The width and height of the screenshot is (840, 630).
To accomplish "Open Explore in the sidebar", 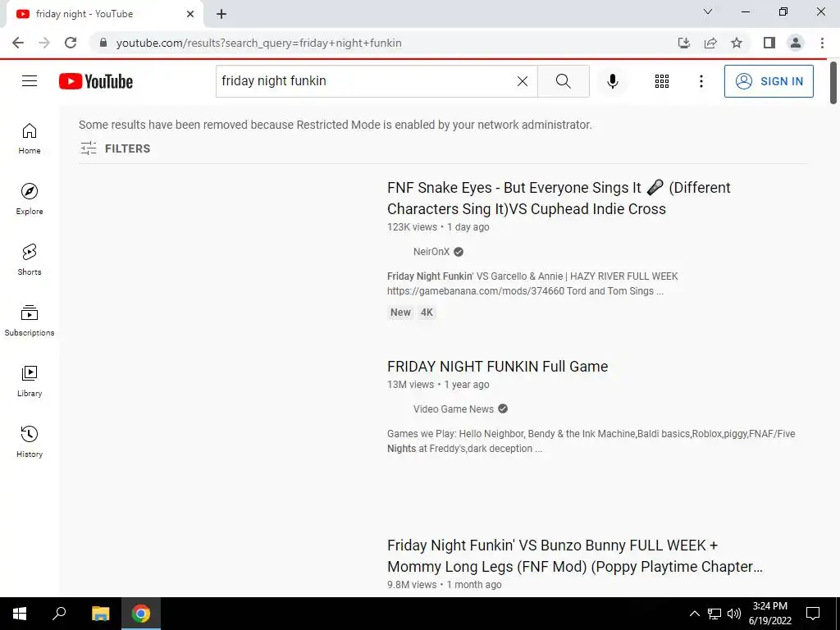I will click(30, 199).
